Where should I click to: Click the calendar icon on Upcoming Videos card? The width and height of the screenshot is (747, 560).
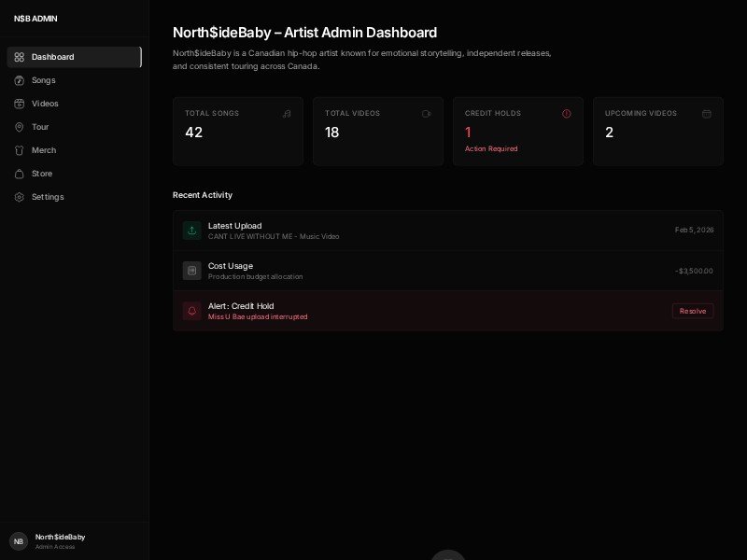(x=707, y=114)
